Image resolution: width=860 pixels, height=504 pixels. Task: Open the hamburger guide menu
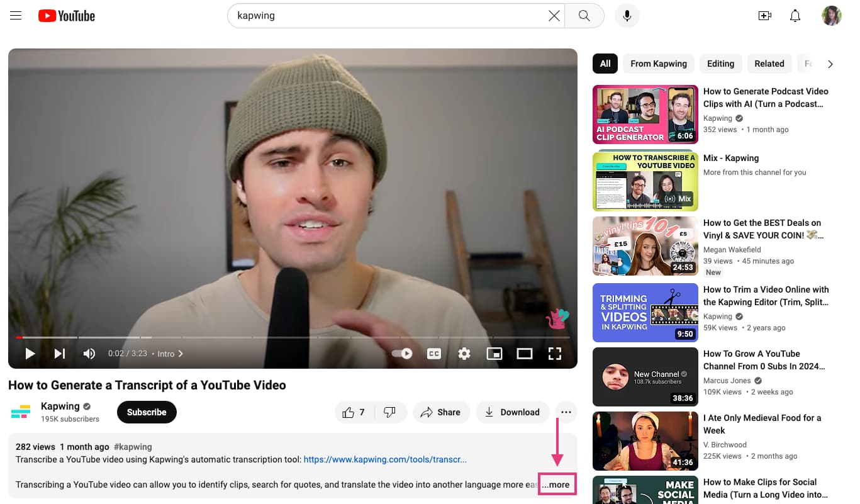point(16,16)
